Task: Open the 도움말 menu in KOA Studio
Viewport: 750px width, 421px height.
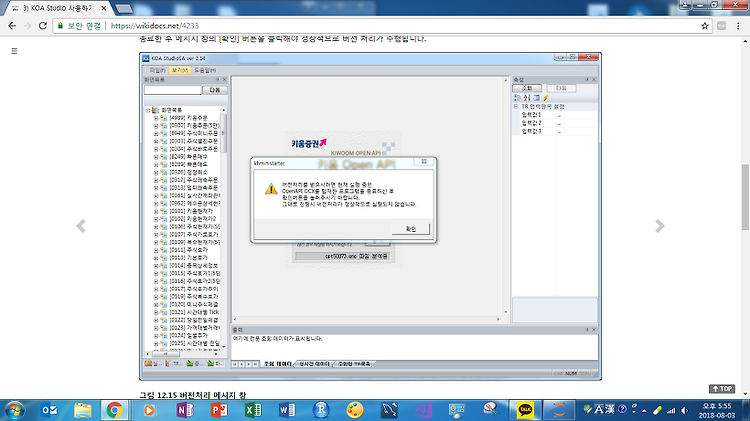Action: pos(205,70)
